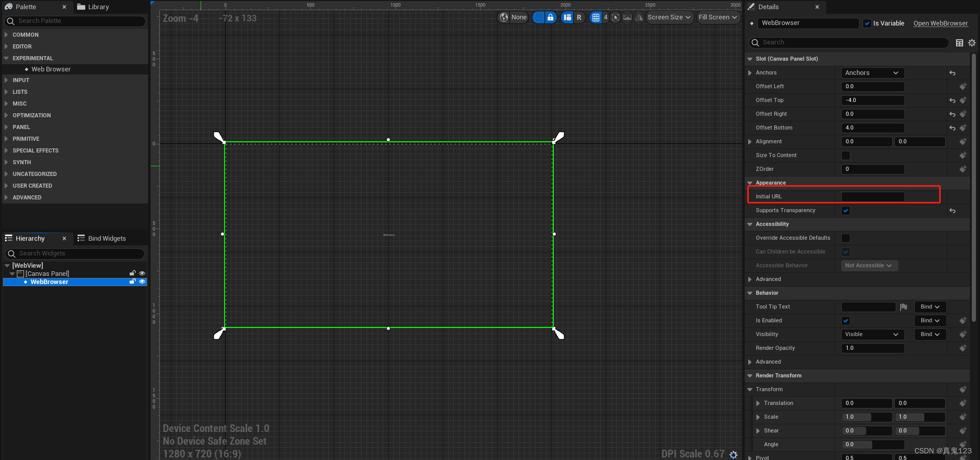Viewport: 980px width, 460px height.
Task: Click the Details panel scrollbar
Action: [974, 188]
